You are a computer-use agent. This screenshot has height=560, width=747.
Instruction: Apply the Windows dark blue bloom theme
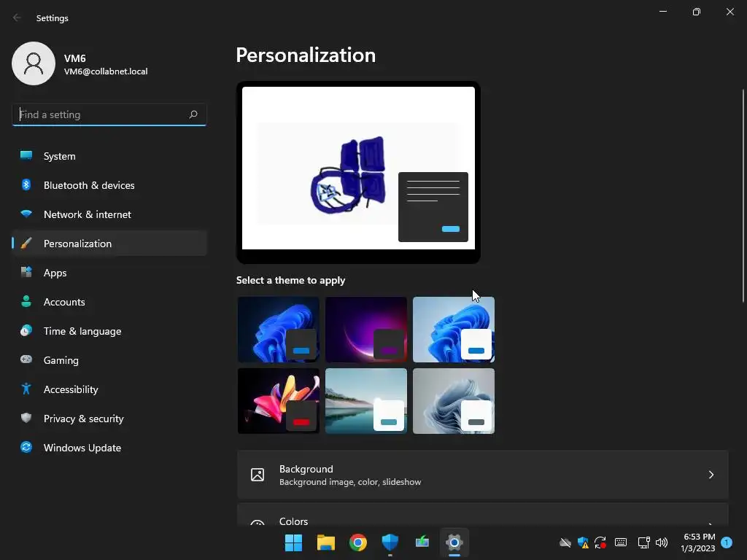tap(279, 330)
